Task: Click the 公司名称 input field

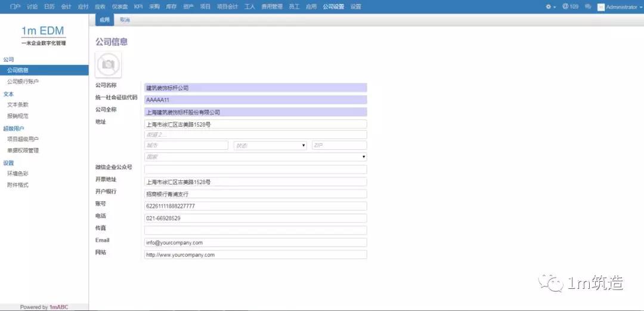Action: coord(255,88)
